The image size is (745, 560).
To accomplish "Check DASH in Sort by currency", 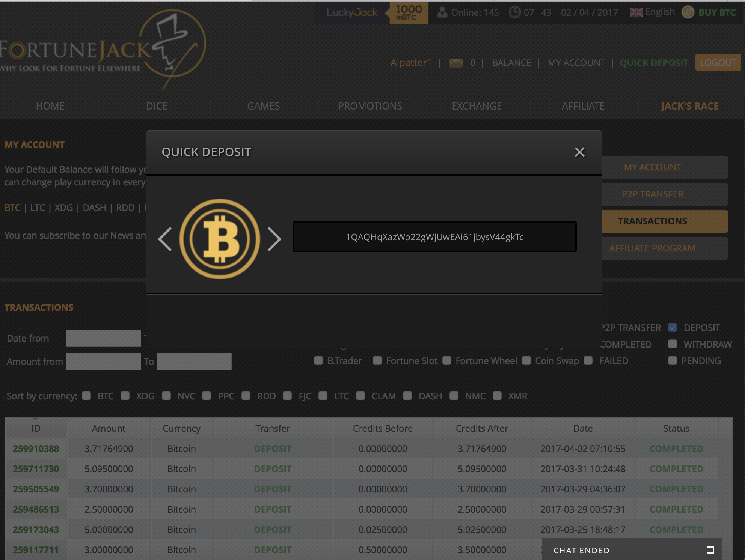I will (x=407, y=396).
